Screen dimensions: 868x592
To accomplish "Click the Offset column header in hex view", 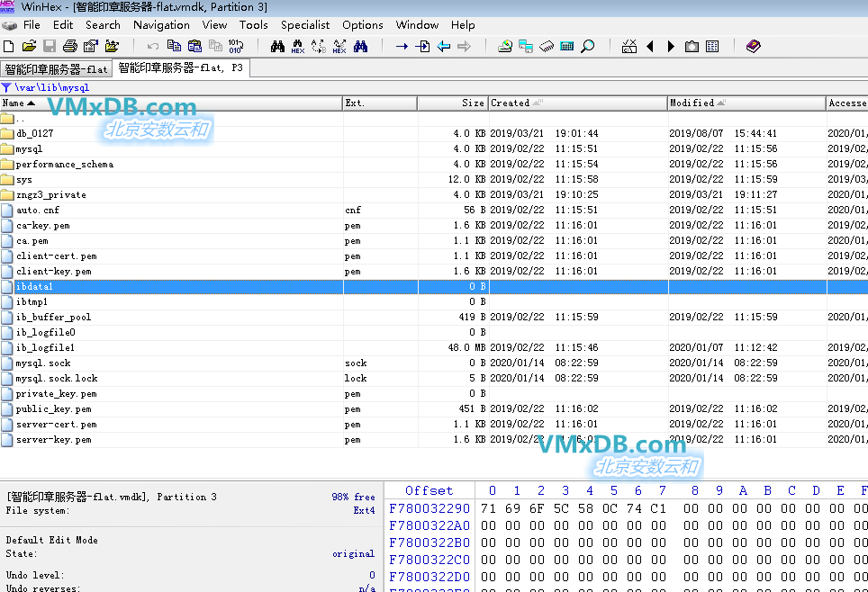I will click(429, 490).
